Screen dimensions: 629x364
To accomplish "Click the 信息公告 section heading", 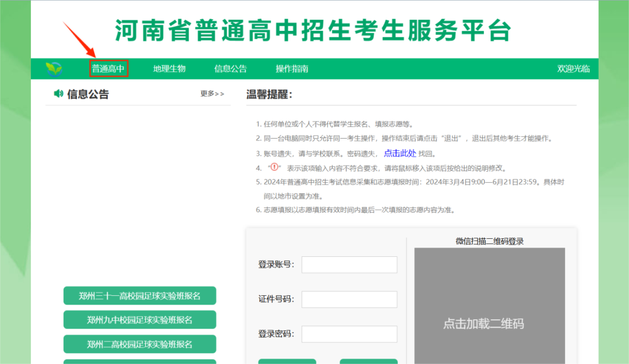I will (88, 94).
